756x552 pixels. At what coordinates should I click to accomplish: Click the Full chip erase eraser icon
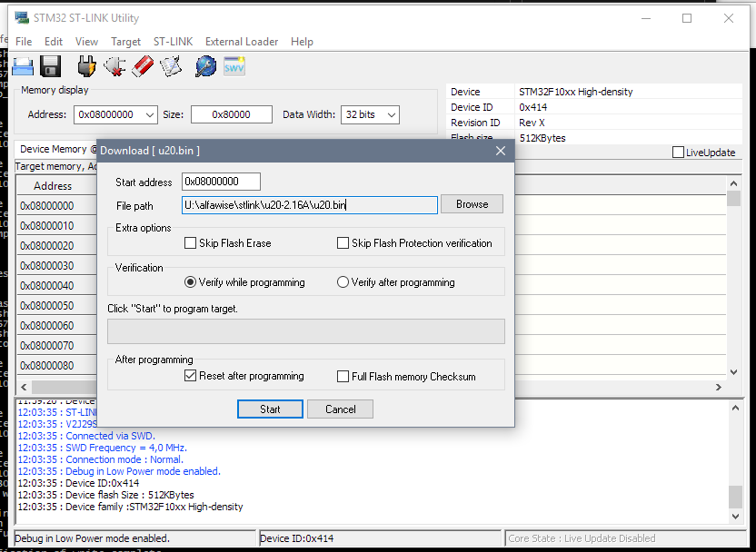tap(143, 66)
